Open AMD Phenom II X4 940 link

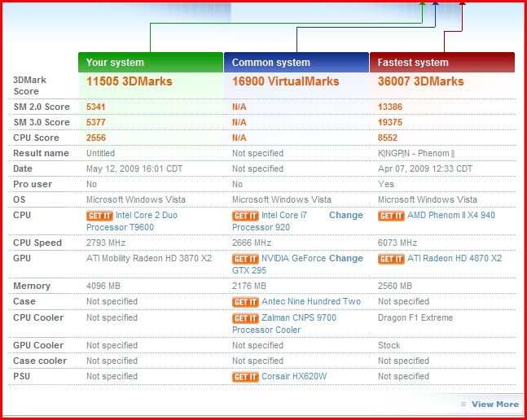click(x=451, y=215)
